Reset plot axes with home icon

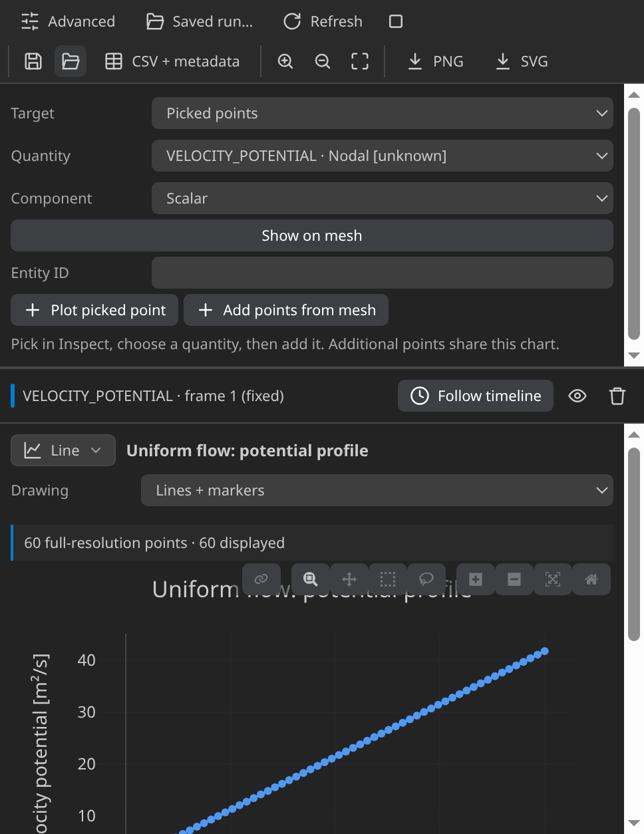pyautogui.click(x=591, y=579)
